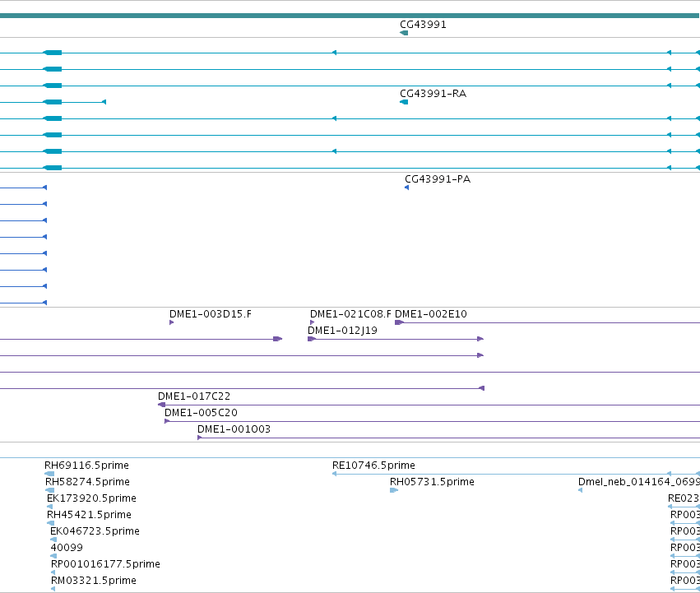Select the RH58274.5prime label
The height and width of the screenshot is (593, 700).
tap(87, 482)
